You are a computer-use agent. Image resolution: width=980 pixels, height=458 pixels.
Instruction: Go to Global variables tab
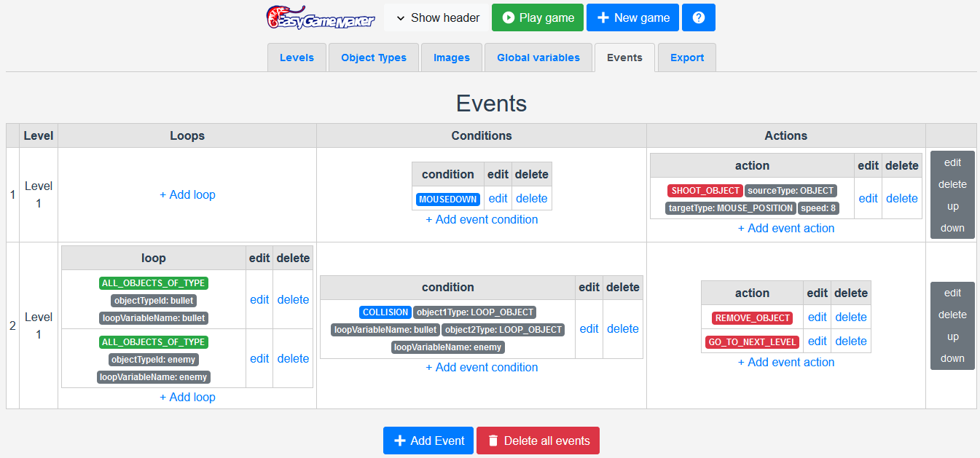pos(538,58)
